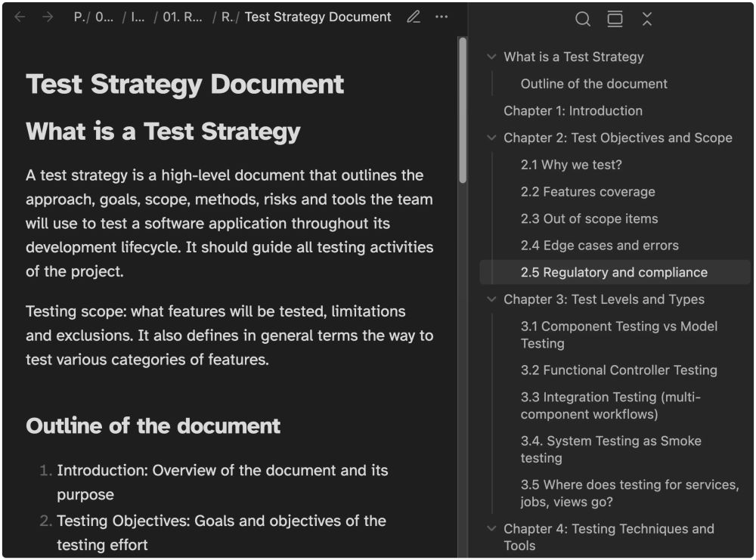Screen dimensions: 756x560
Task: Jump to 'Chapter 1: Introduction' in outline
Action: click(x=573, y=110)
